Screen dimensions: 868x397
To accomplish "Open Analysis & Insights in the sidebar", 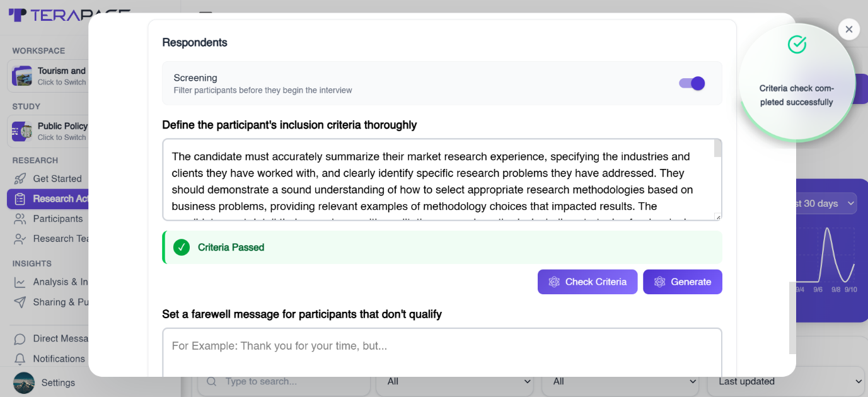I will tap(48, 282).
